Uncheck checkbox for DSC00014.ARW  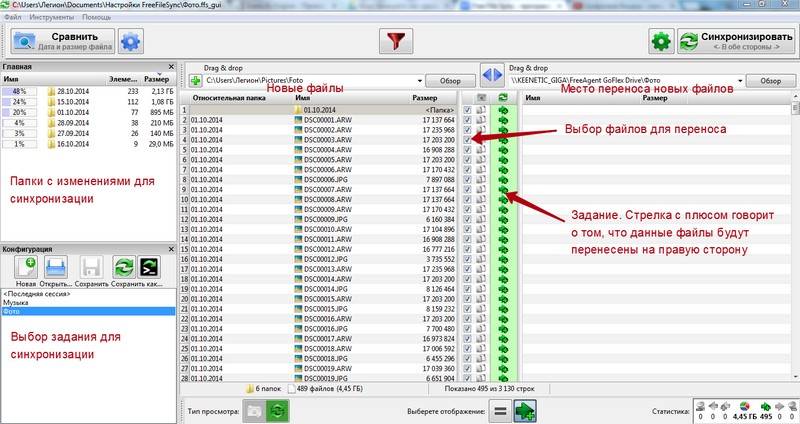467,279
